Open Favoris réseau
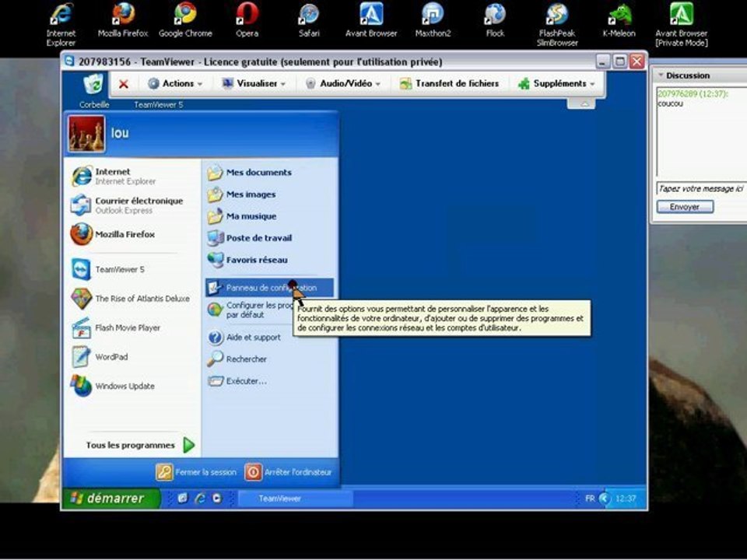This screenshot has height=560, width=747. pyautogui.click(x=247, y=260)
